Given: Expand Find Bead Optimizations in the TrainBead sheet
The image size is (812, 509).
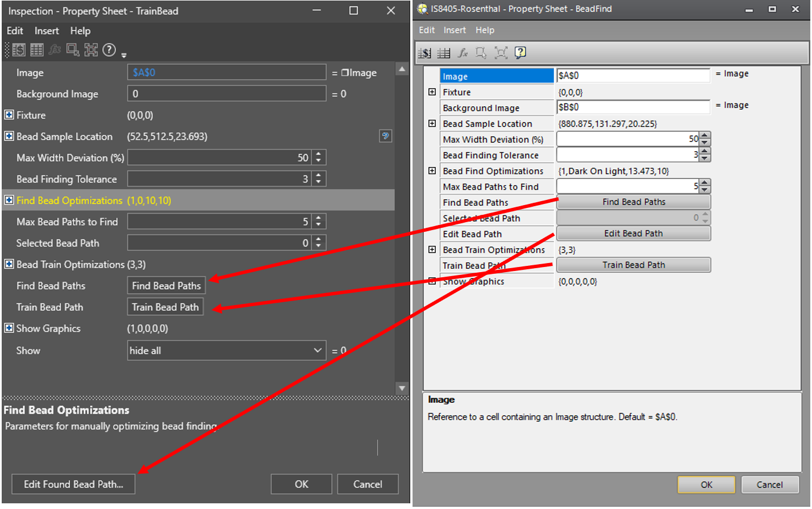Looking at the screenshot, I should point(9,200).
